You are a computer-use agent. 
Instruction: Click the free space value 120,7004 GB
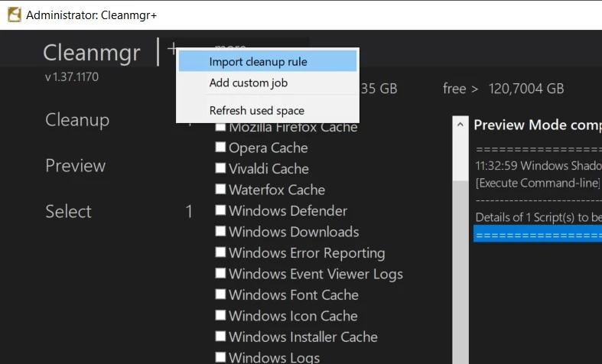point(526,89)
